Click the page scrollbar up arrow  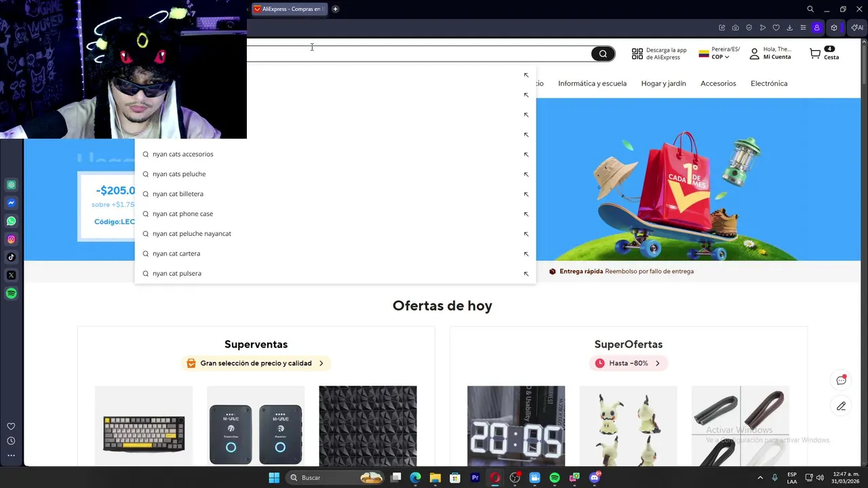tap(864, 43)
